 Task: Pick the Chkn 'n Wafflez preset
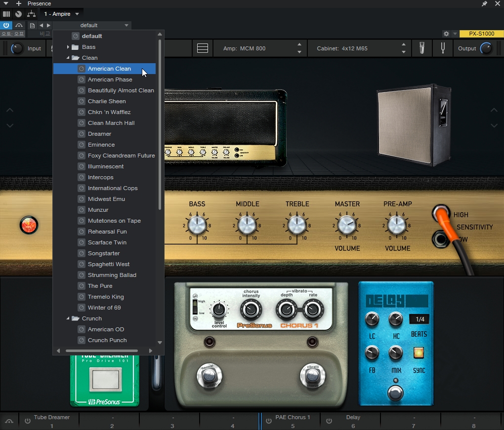[104, 112]
